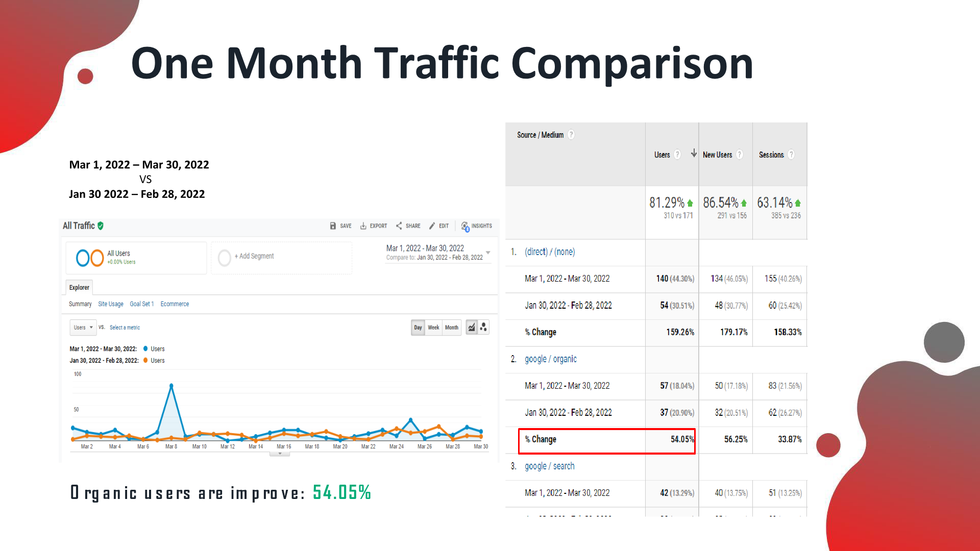Click help icon next to New Users column

(x=739, y=155)
